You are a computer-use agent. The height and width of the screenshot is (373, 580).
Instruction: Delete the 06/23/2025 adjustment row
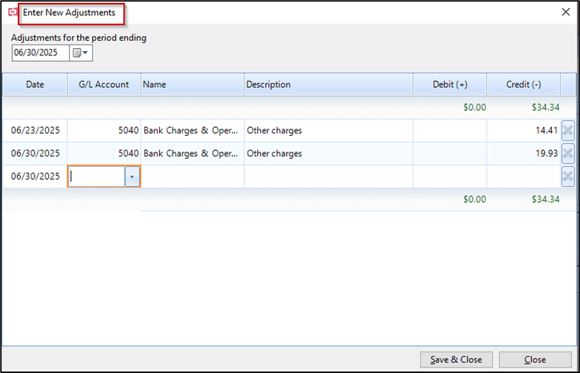tap(568, 130)
